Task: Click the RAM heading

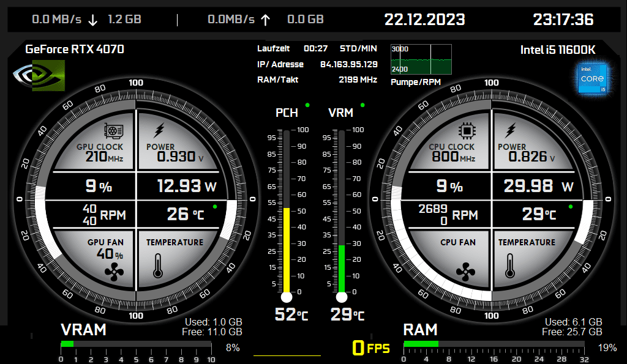Action: [420, 330]
